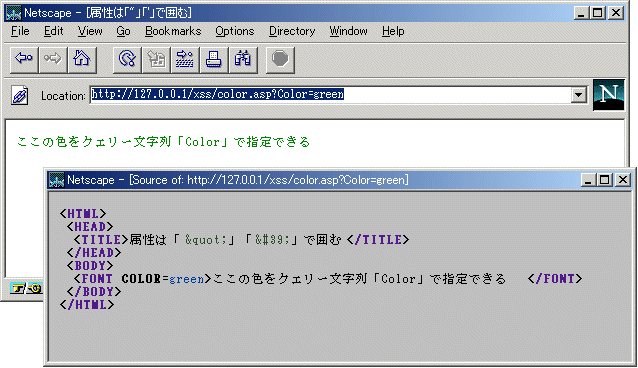Click the &#39; entity in source
The height and width of the screenshot is (368, 638).
tap(272, 239)
